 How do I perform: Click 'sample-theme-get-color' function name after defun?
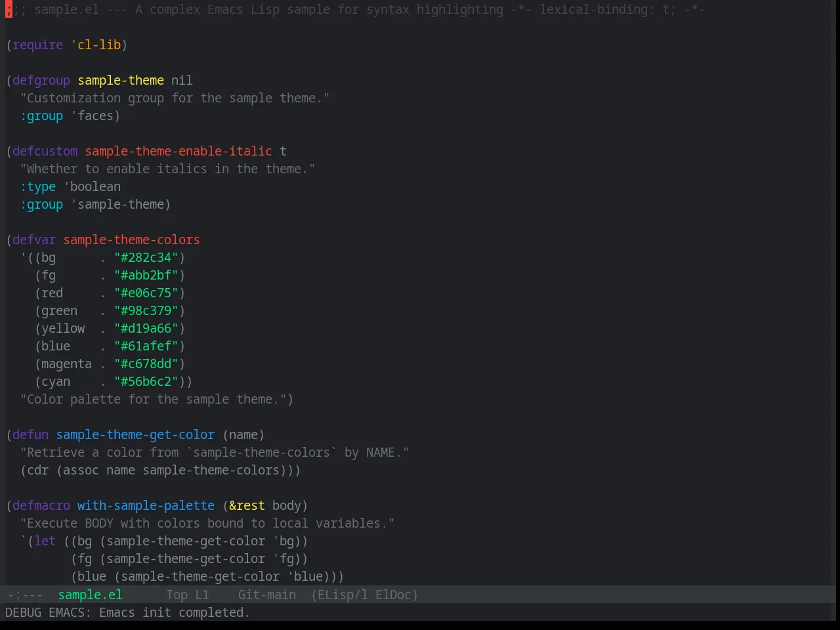click(x=135, y=434)
